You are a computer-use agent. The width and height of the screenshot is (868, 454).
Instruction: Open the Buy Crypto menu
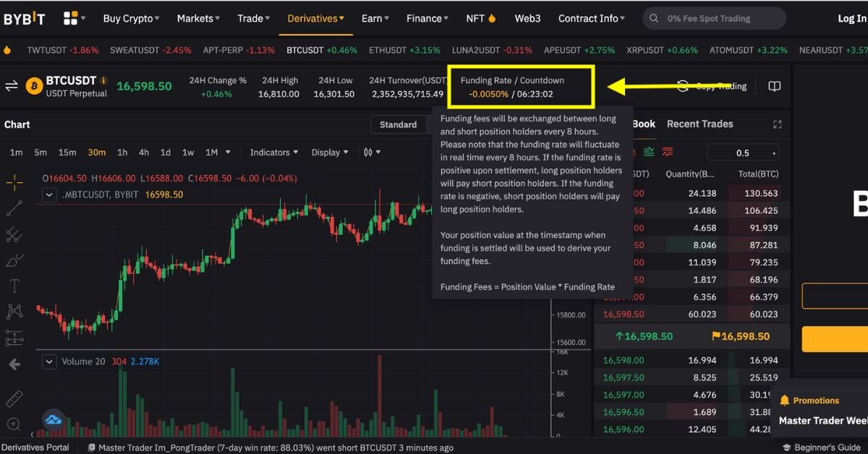131,18
